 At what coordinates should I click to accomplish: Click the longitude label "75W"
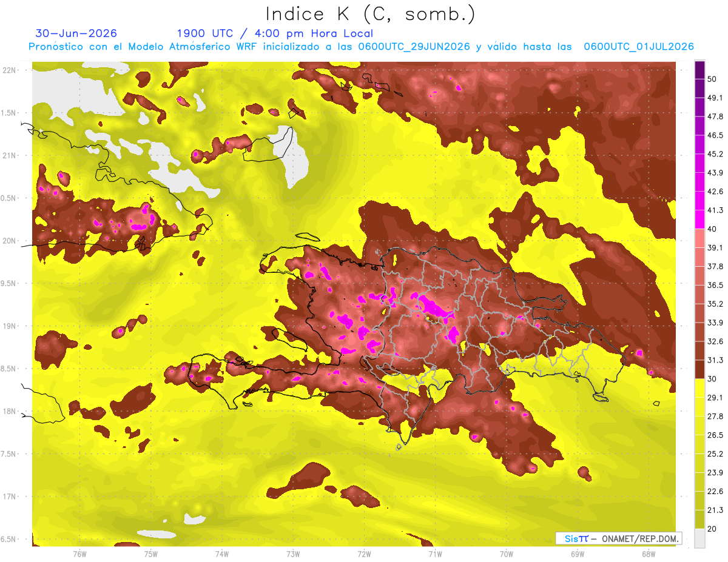click(151, 554)
